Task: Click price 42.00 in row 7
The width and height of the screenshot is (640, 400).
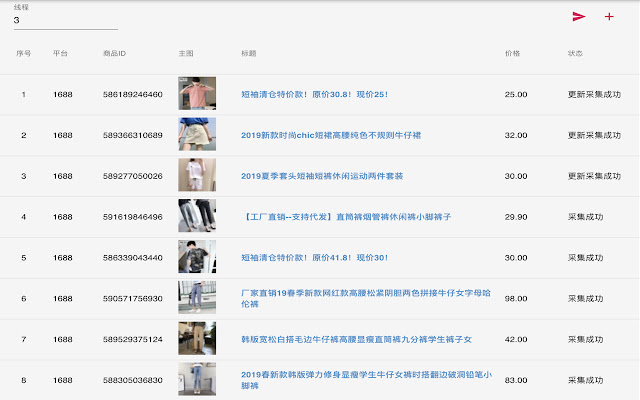Action: (516, 339)
